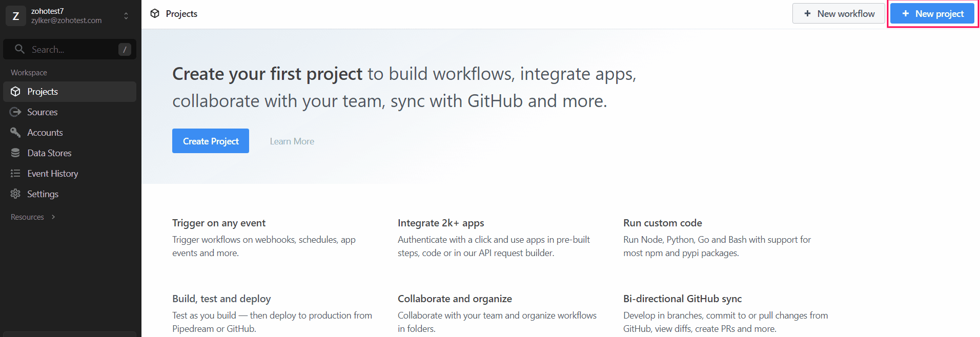Click the Event History list icon
Image resolution: width=980 pixels, height=337 pixels.
(x=15, y=174)
